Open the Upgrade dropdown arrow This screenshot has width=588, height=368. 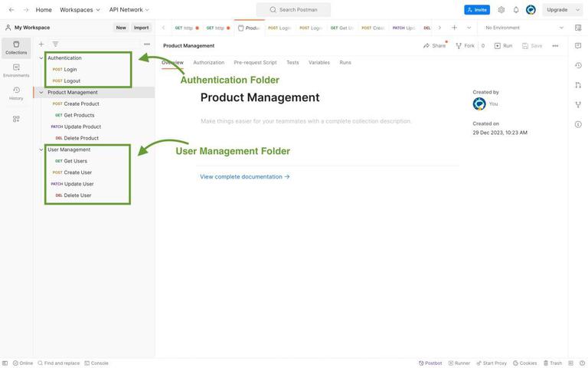577,10
